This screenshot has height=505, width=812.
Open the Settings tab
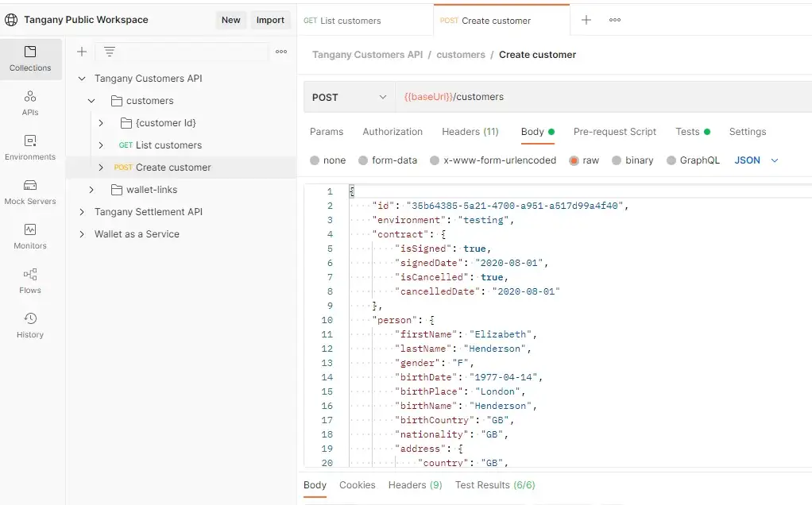coord(748,132)
